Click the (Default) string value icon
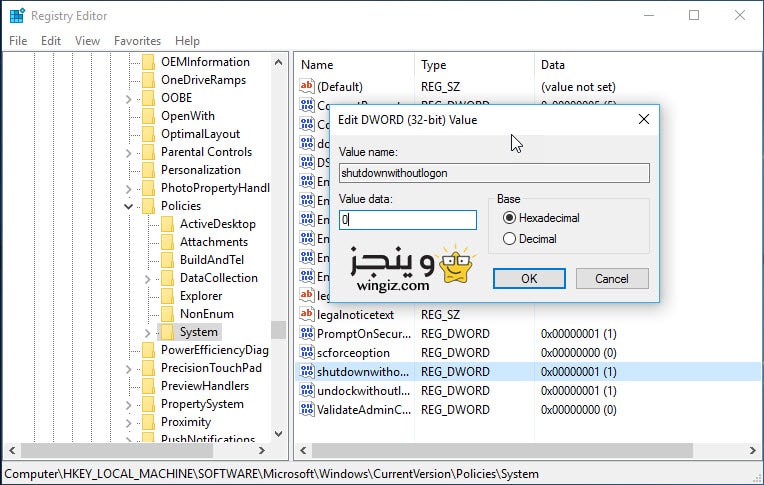This screenshot has height=485, width=764. (x=307, y=87)
